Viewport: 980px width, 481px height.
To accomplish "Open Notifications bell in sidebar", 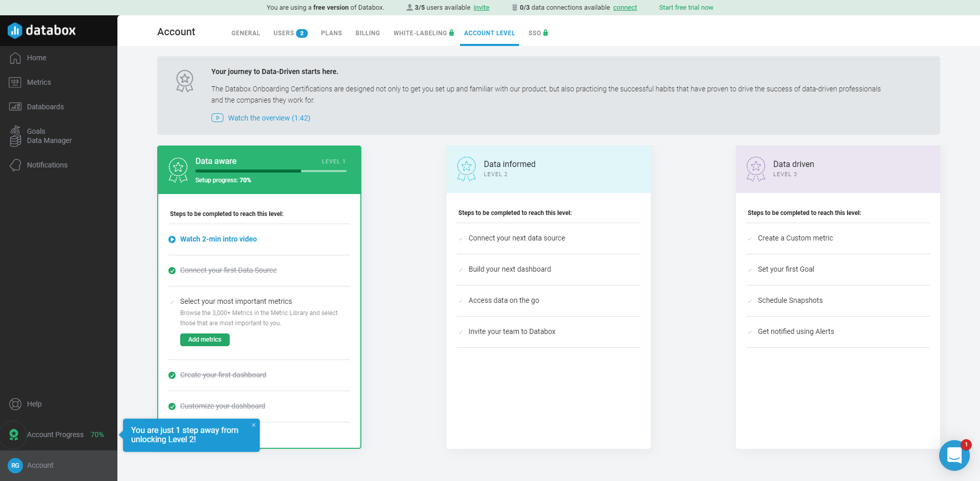I will [x=15, y=165].
